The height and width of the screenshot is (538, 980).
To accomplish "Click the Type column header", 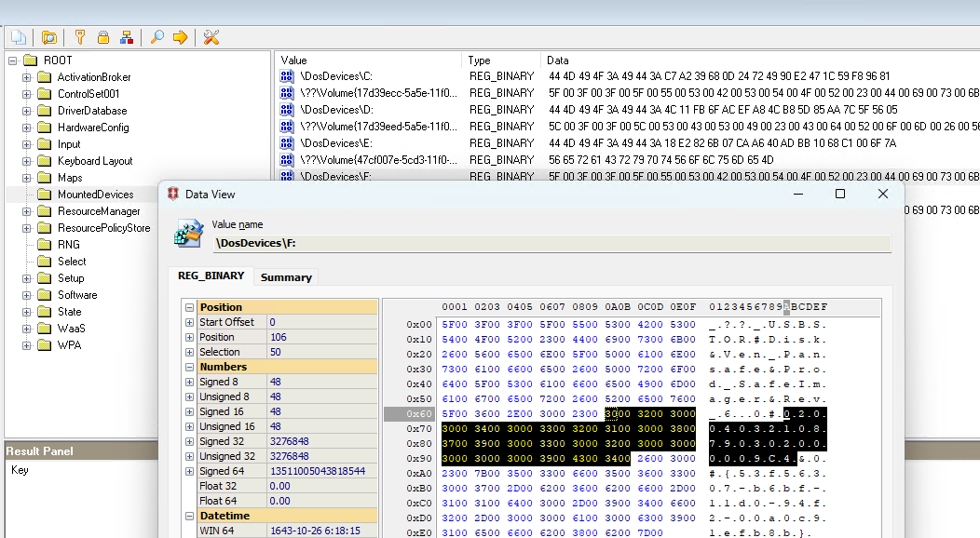I will [479, 61].
